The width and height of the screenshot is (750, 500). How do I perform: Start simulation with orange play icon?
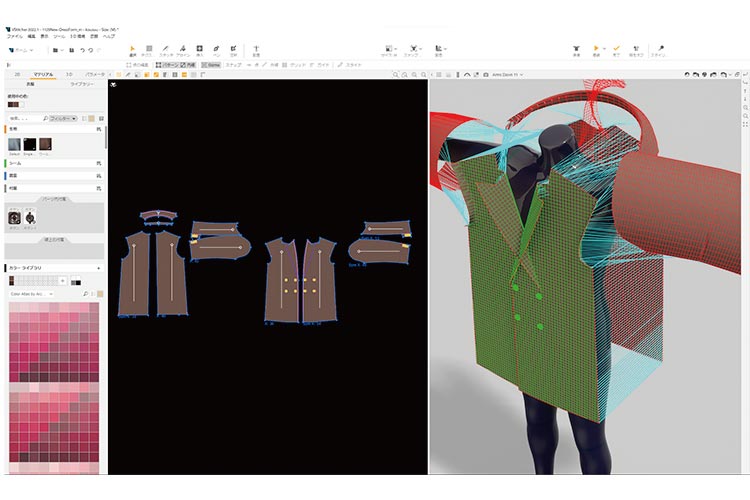pyautogui.click(x=598, y=48)
